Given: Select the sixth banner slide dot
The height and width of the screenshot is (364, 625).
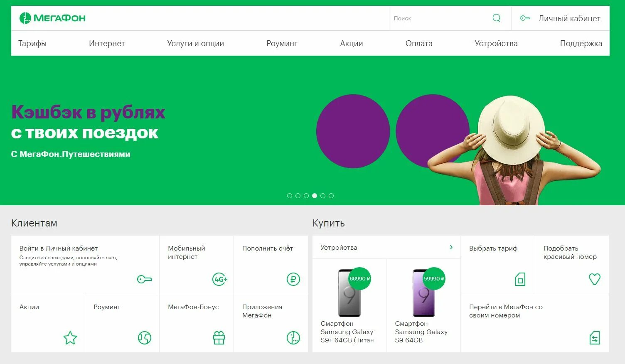Looking at the screenshot, I should 331,196.
